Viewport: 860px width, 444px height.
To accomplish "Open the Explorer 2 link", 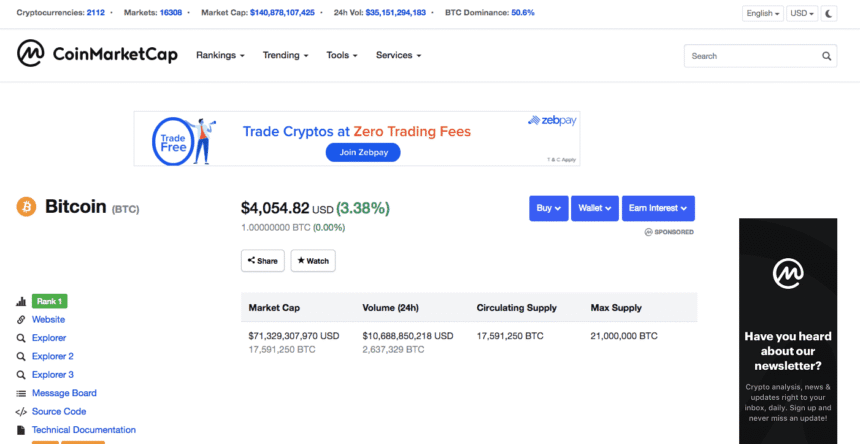I will [53, 356].
